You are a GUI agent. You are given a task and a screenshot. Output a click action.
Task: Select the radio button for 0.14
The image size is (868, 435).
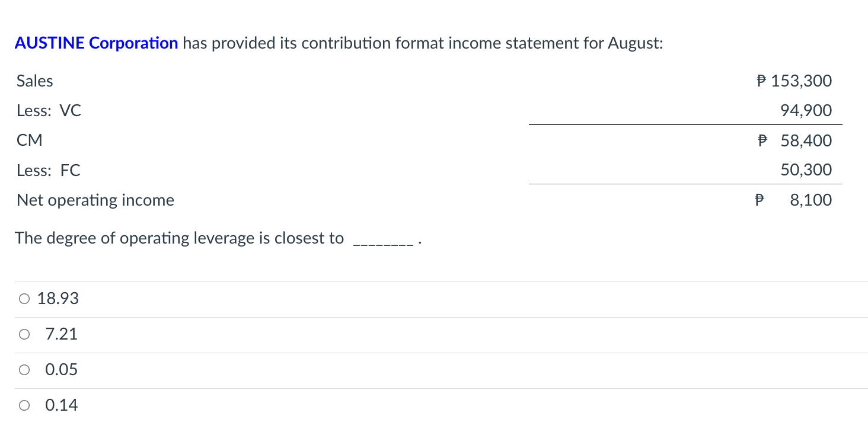[24, 405]
